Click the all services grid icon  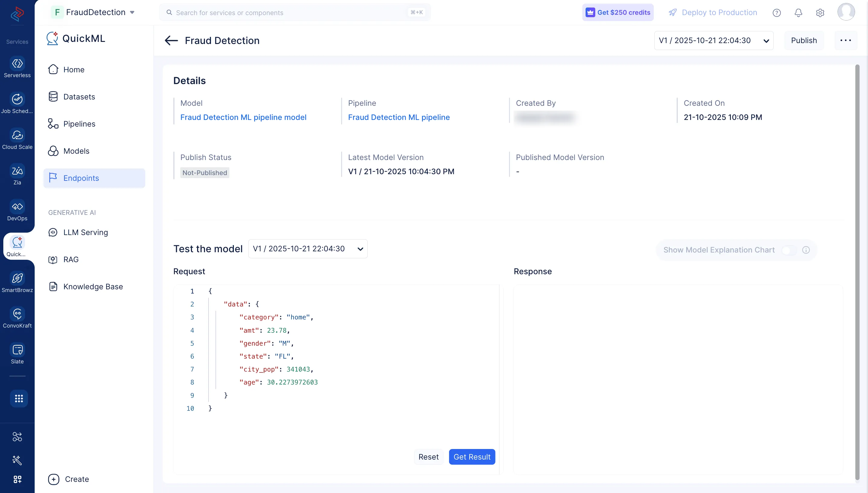click(19, 399)
